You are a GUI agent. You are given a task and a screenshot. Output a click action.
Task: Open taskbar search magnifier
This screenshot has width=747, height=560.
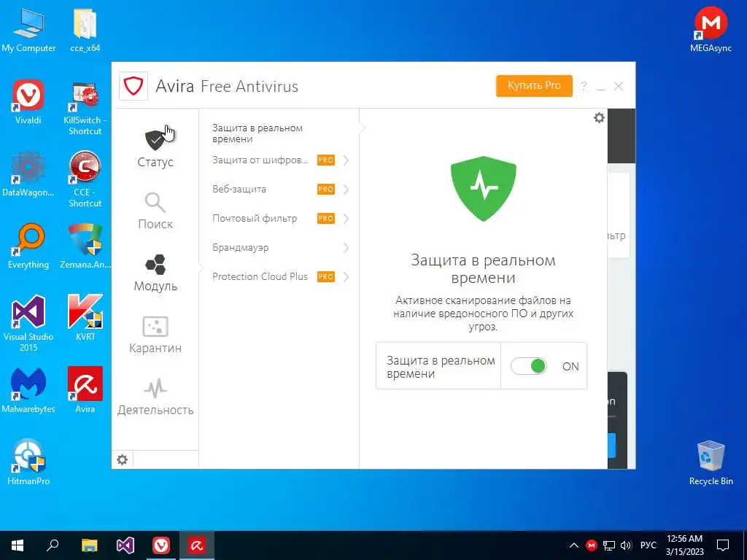point(53,545)
